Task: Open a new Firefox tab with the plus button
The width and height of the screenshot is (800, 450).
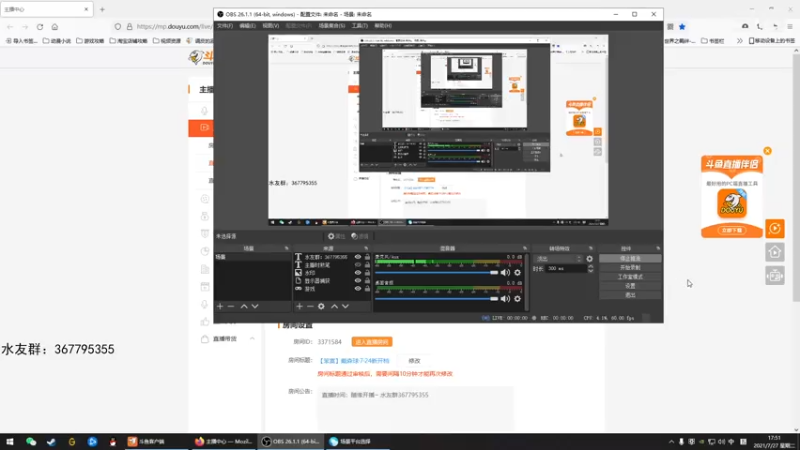Action: [102, 9]
